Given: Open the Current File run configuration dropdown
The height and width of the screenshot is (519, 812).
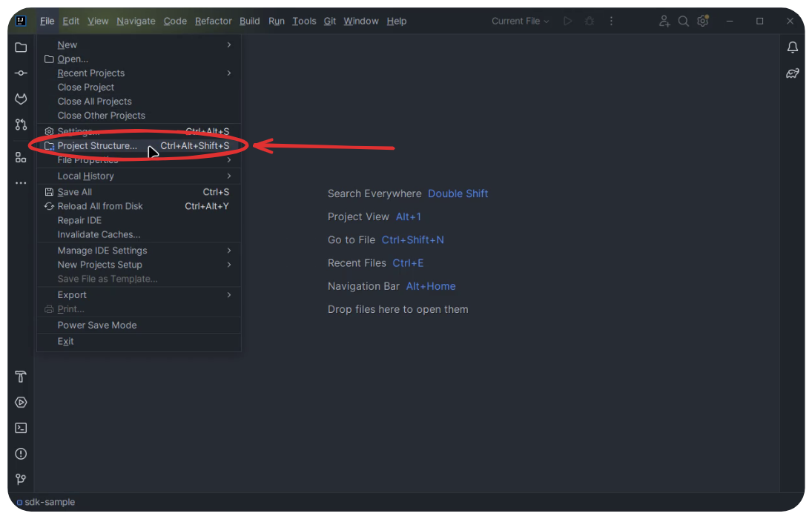Looking at the screenshot, I should (520, 22).
